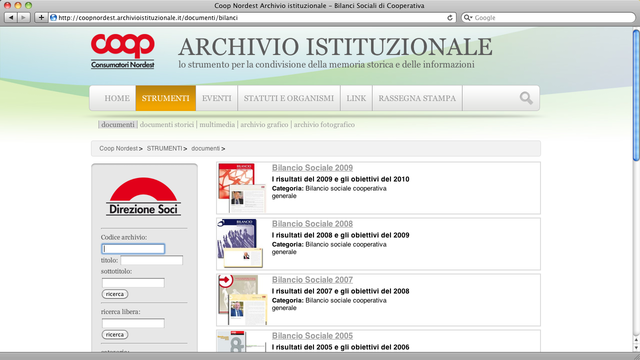Click the Bilancio Sociale 2009 cover thumbnail
640x360 pixels.
[x=242, y=188]
